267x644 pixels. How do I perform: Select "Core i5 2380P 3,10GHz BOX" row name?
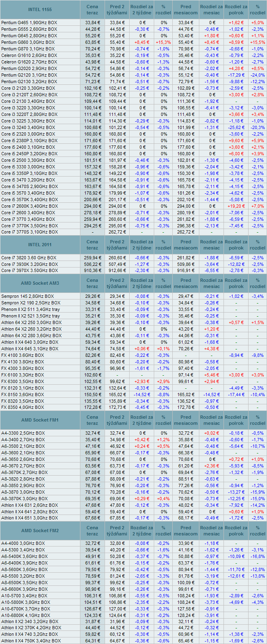pyautogui.click(x=30, y=141)
